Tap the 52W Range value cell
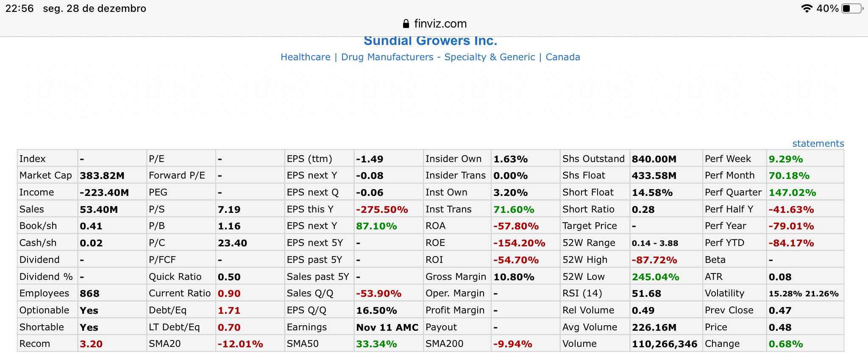Image resolution: width=868 pixels, height=360 pixels. (655, 243)
